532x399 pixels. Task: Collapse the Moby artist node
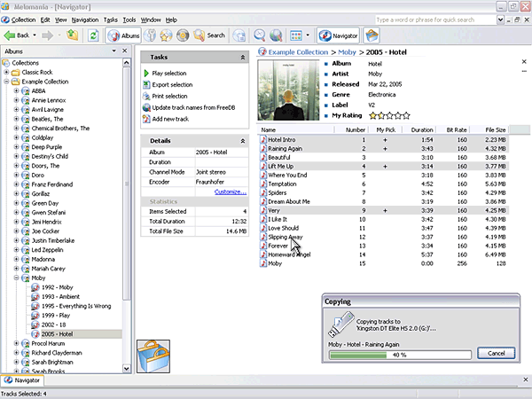(x=16, y=278)
